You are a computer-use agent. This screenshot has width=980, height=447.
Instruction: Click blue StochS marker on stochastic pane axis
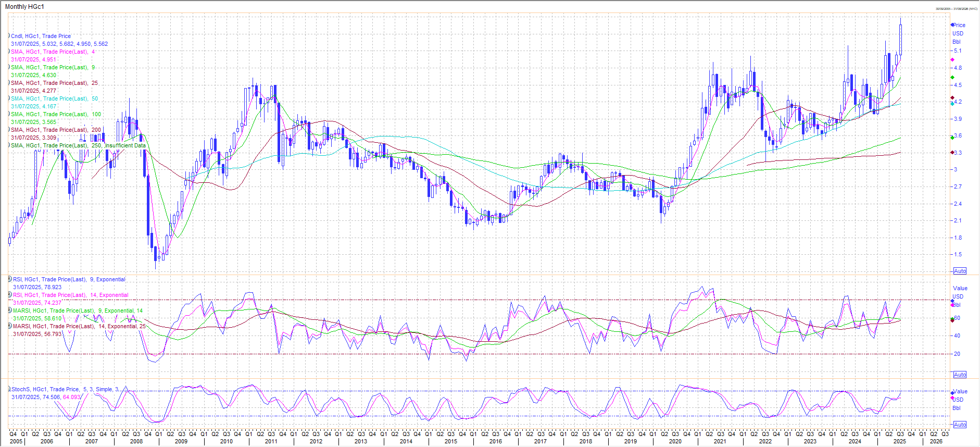click(952, 393)
